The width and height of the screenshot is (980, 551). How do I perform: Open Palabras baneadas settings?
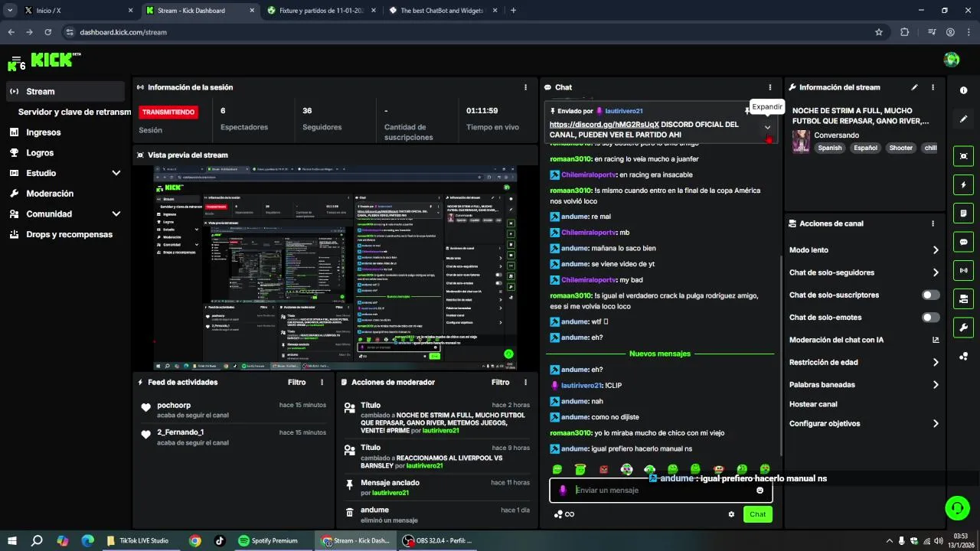click(x=864, y=385)
